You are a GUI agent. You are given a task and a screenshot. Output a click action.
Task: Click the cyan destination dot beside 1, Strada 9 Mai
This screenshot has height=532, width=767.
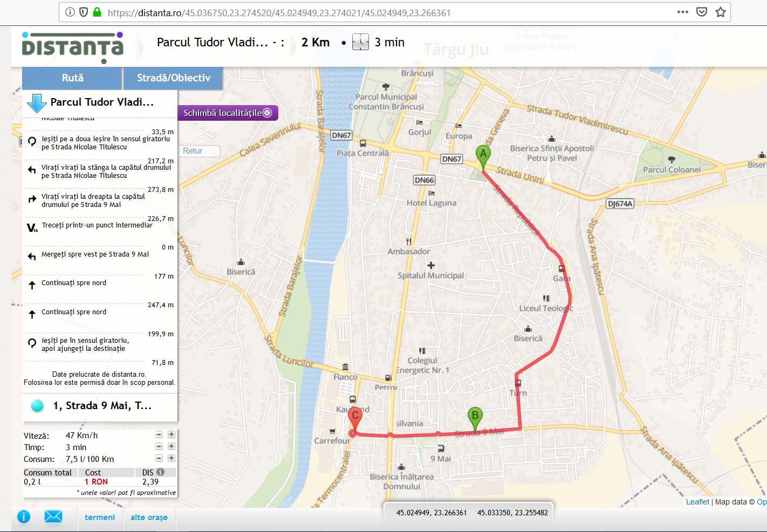37,406
